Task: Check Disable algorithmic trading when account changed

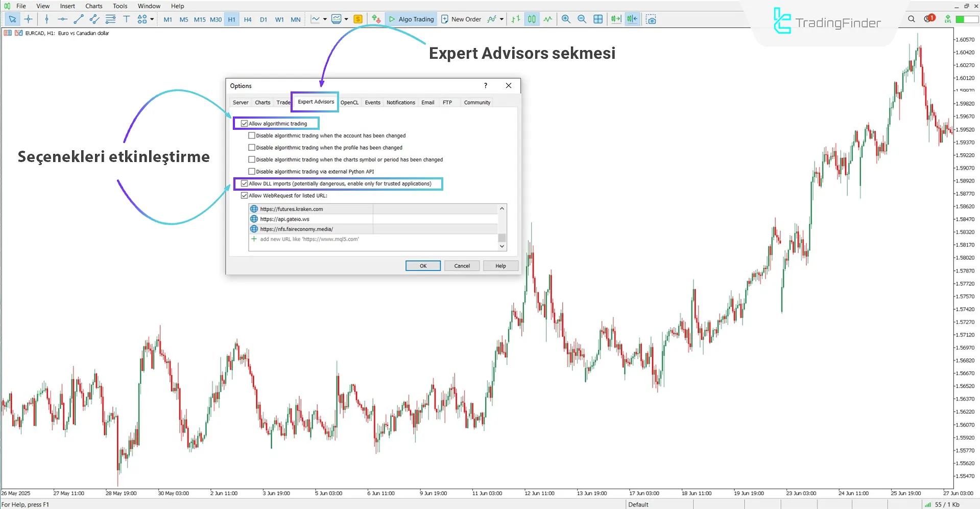Action: 252,135
